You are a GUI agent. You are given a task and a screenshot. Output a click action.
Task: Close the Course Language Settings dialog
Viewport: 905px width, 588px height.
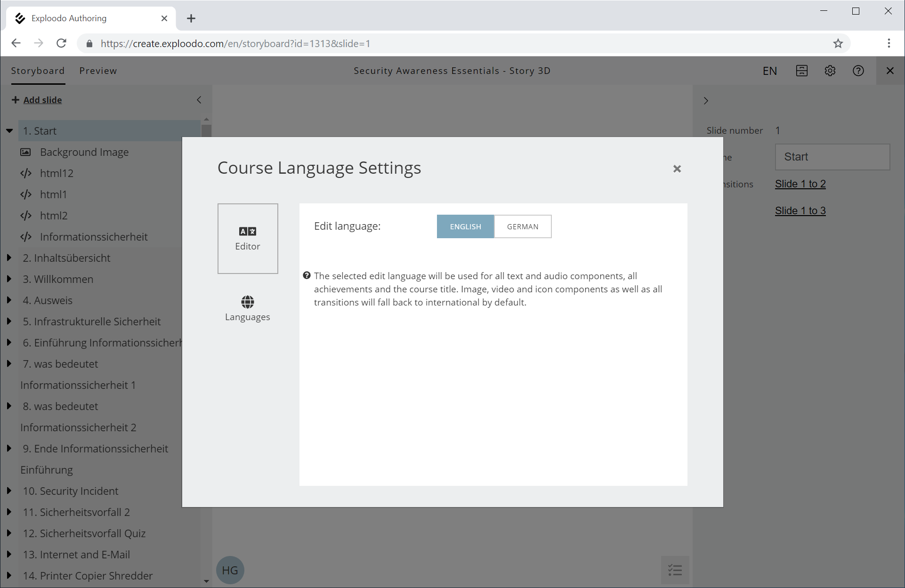pos(677,169)
